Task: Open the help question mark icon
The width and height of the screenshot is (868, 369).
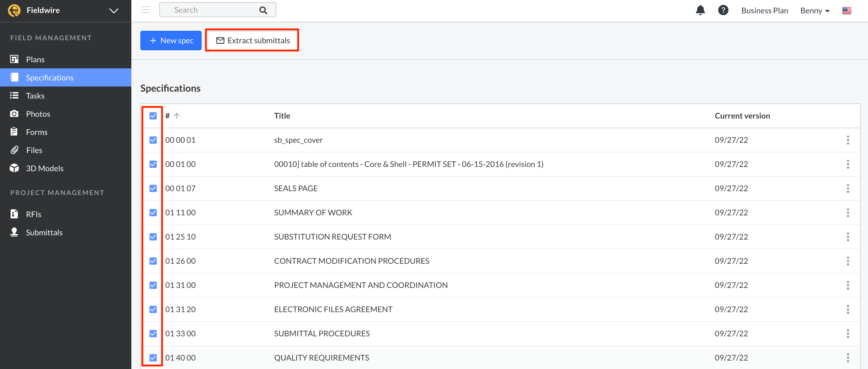Action: pos(723,10)
